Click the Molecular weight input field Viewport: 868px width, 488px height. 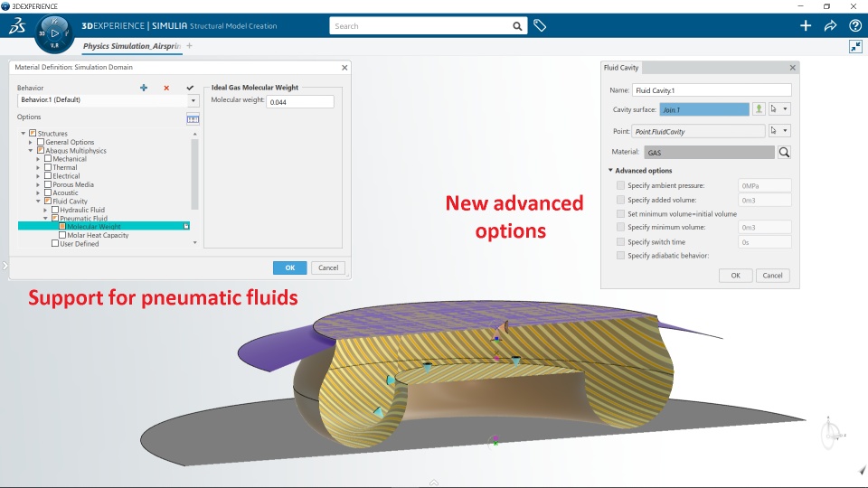point(300,102)
